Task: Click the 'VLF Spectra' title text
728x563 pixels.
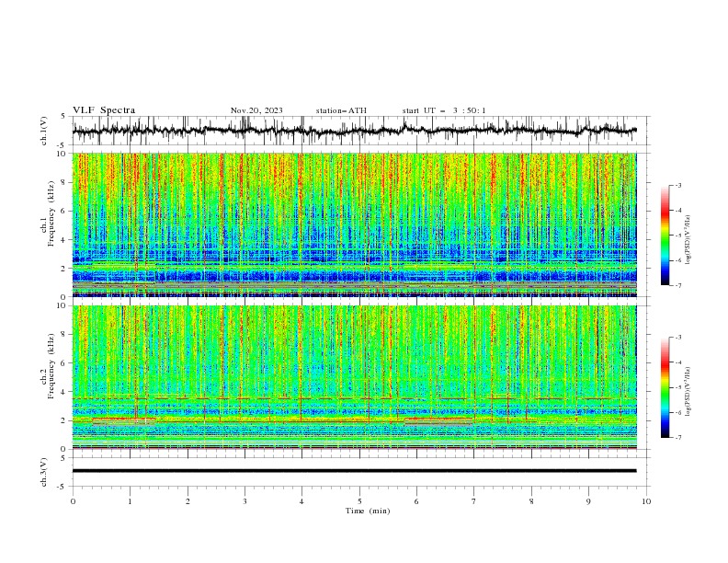Action: (104, 110)
